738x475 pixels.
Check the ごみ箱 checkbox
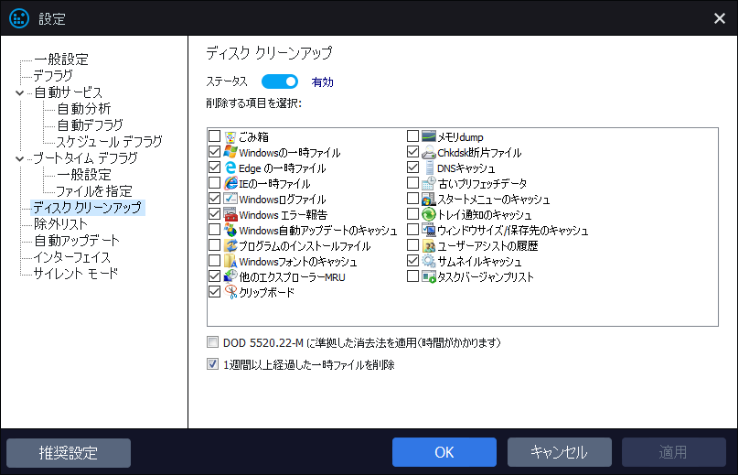214,137
